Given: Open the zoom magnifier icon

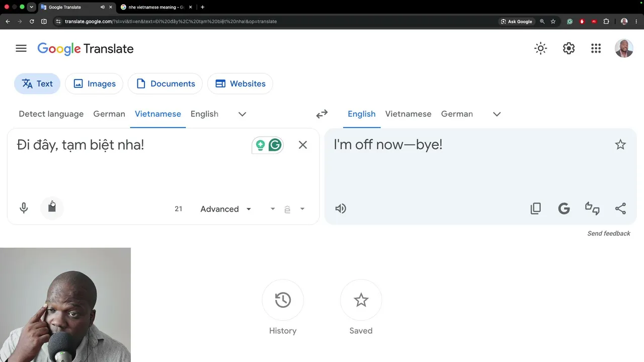Looking at the screenshot, I should 542,22.
